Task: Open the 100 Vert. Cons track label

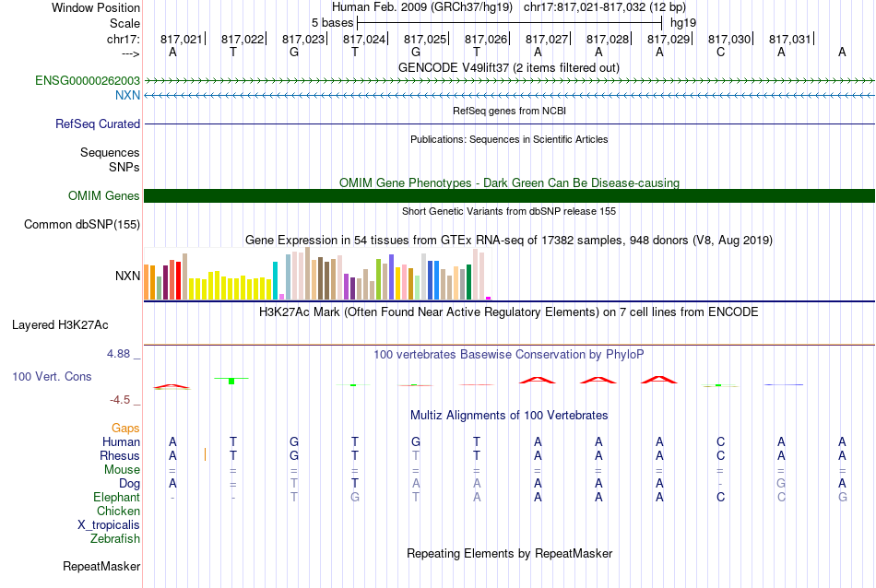Action: click(x=52, y=376)
